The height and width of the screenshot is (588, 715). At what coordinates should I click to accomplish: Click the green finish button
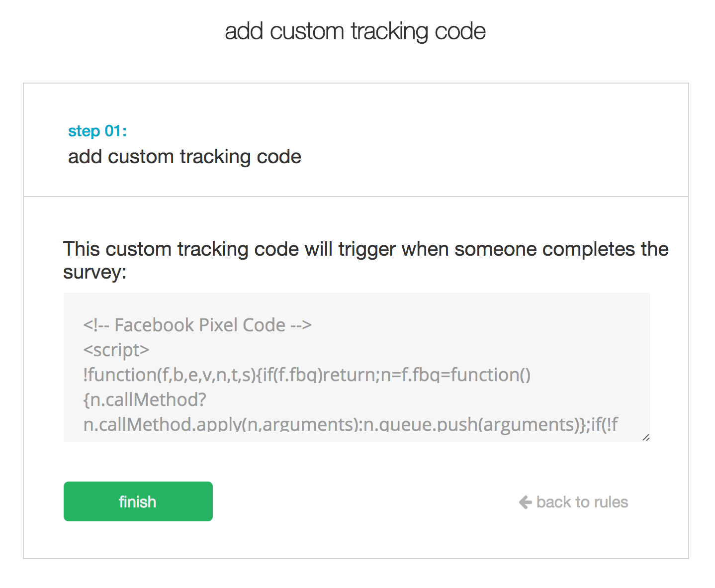pyautogui.click(x=138, y=501)
